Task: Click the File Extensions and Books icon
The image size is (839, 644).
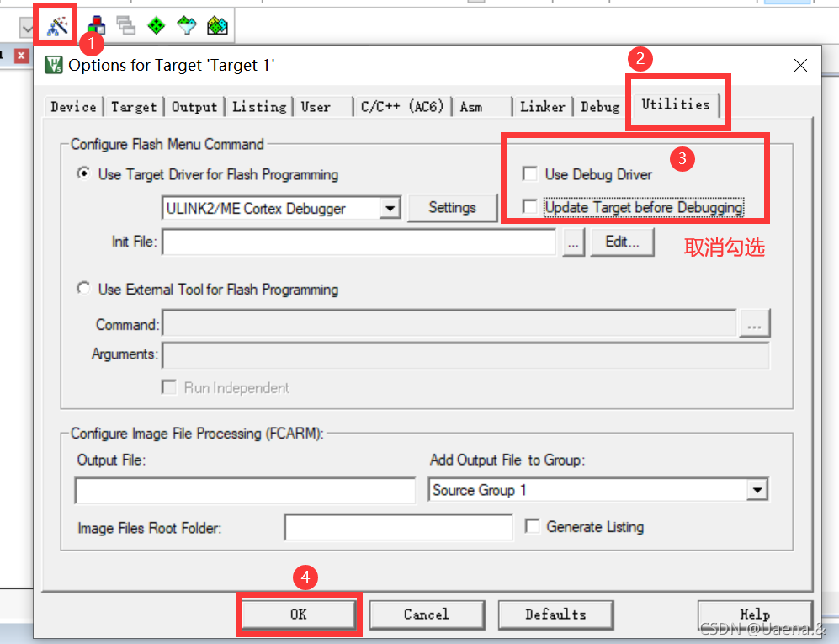Action: [96, 25]
